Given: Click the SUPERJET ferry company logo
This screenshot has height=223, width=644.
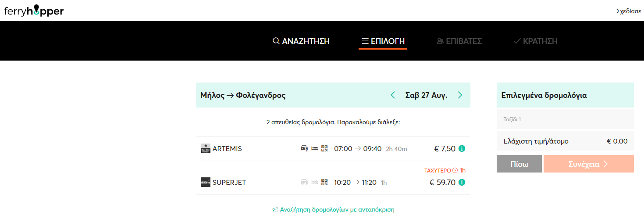Looking at the screenshot, I should [x=205, y=182].
